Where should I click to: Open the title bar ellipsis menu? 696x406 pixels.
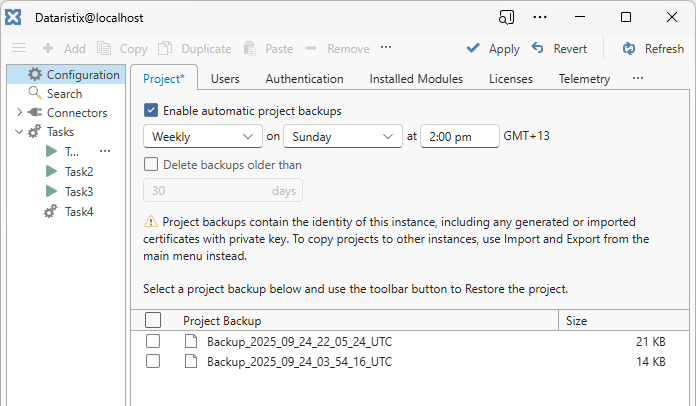(x=540, y=17)
